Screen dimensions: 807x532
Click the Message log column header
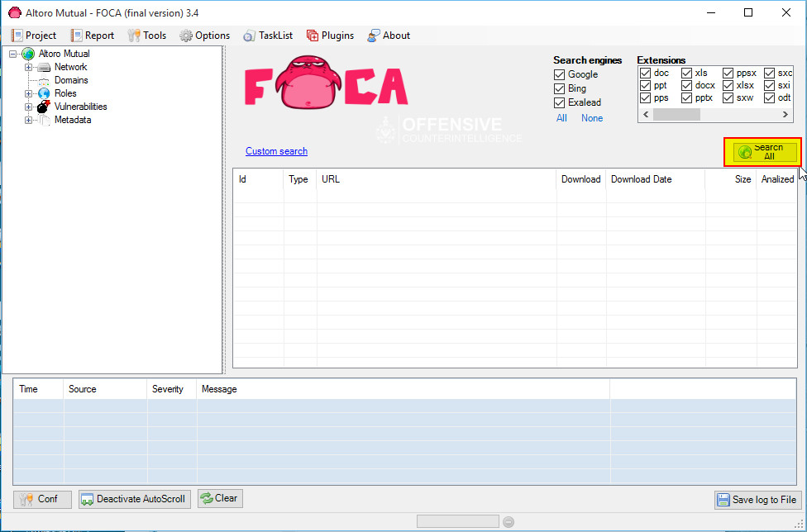coord(403,389)
